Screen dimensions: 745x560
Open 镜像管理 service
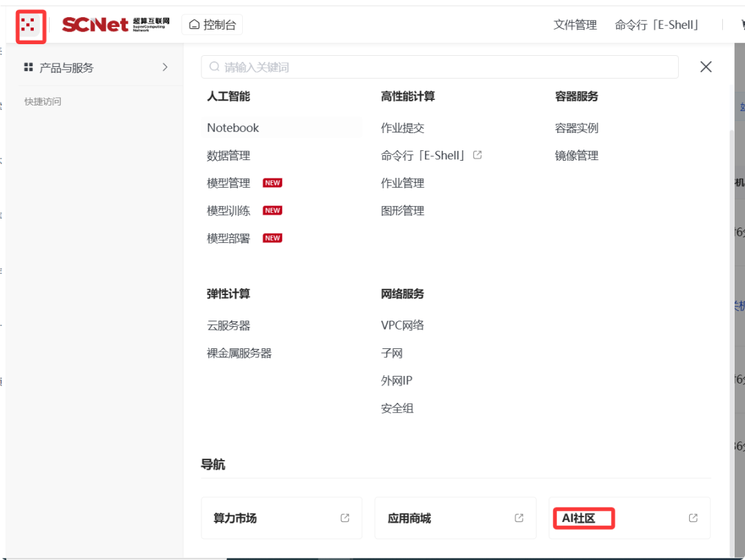(576, 155)
